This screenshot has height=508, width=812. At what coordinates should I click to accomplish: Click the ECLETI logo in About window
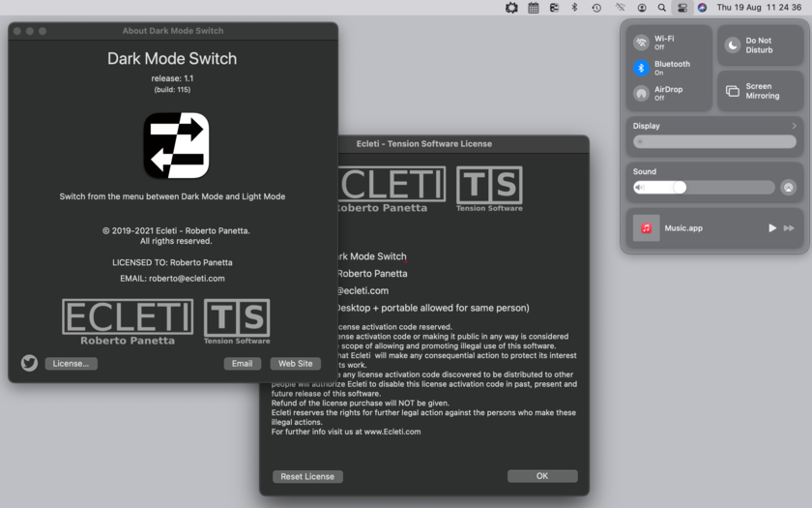[128, 322]
